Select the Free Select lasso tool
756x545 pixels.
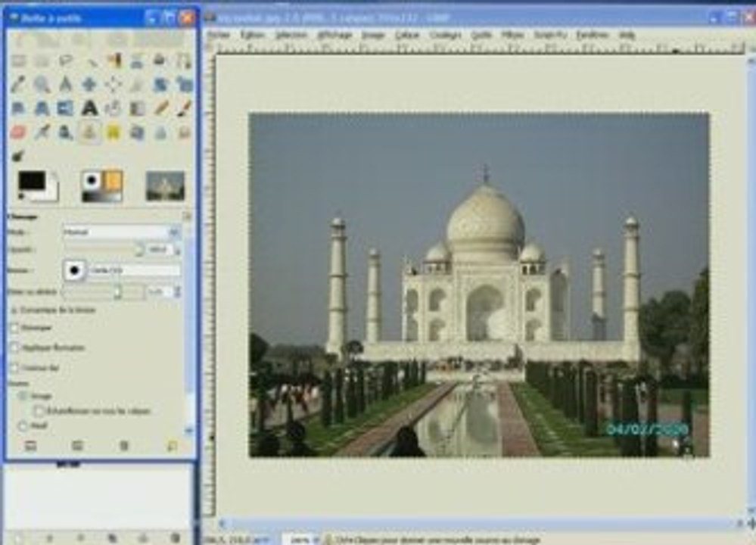click(x=66, y=61)
